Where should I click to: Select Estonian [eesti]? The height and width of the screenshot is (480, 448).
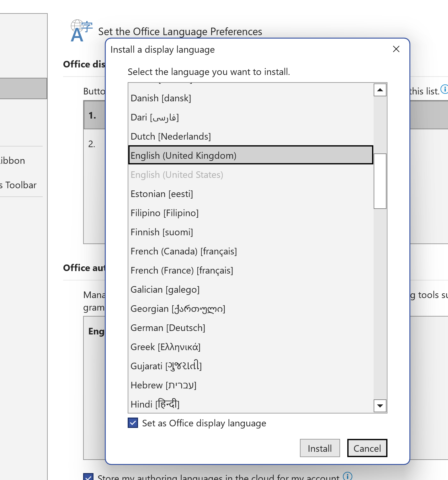(x=251, y=194)
